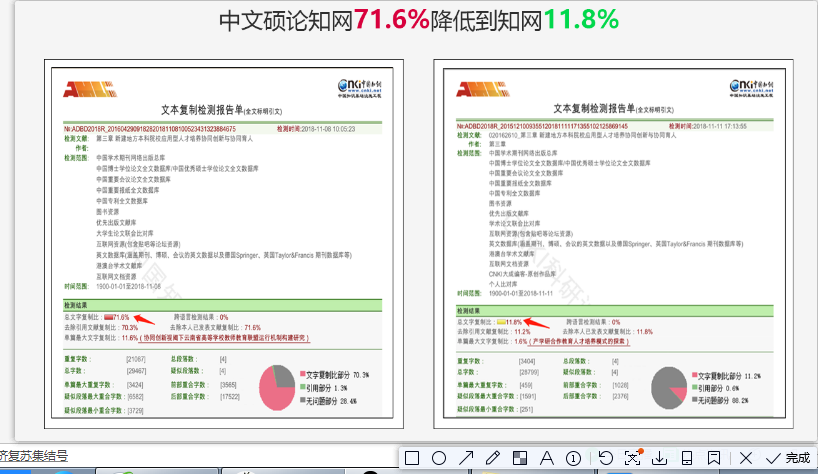The image size is (818, 474).
Task: Send the screenshot to phone
Action: click(687, 458)
